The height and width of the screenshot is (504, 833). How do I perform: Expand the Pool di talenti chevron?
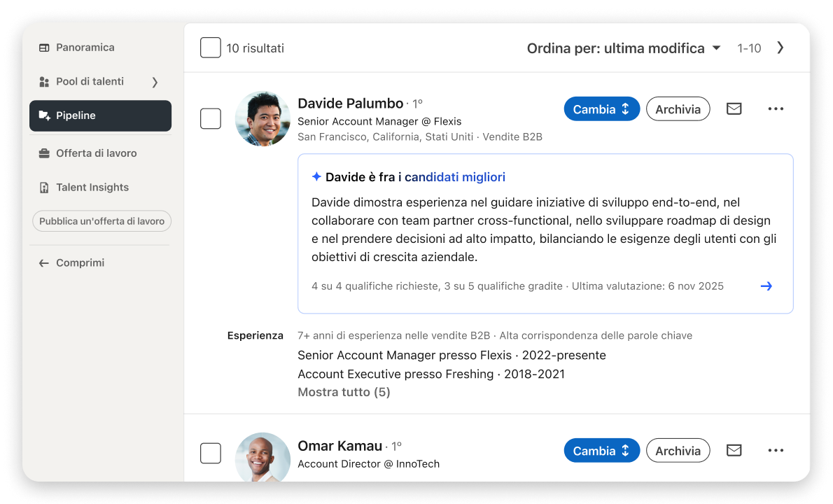tap(155, 82)
